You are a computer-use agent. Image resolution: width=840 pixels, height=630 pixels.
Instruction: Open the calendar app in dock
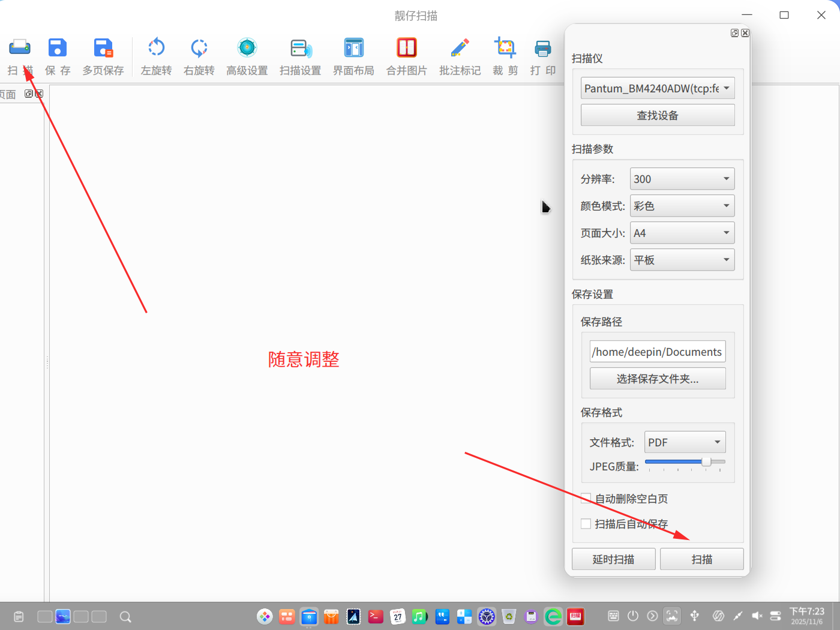[x=398, y=616]
